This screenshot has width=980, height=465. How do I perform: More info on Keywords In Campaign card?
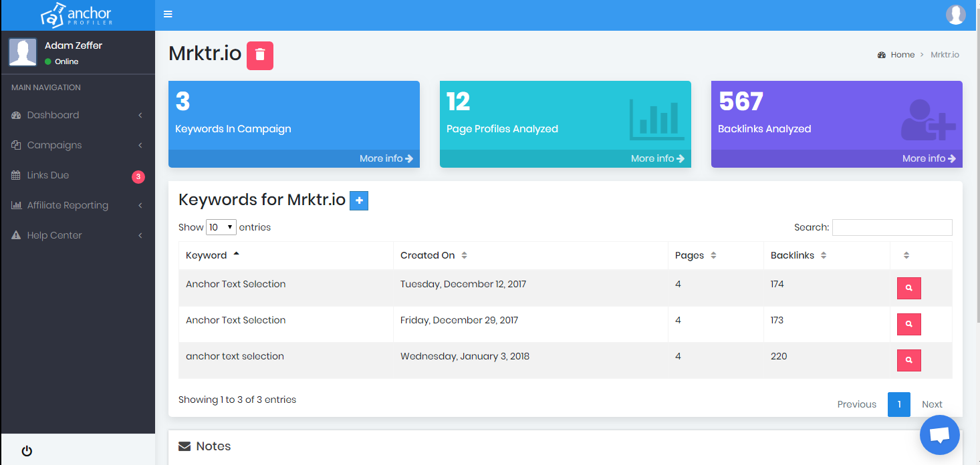click(x=386, y=158)
